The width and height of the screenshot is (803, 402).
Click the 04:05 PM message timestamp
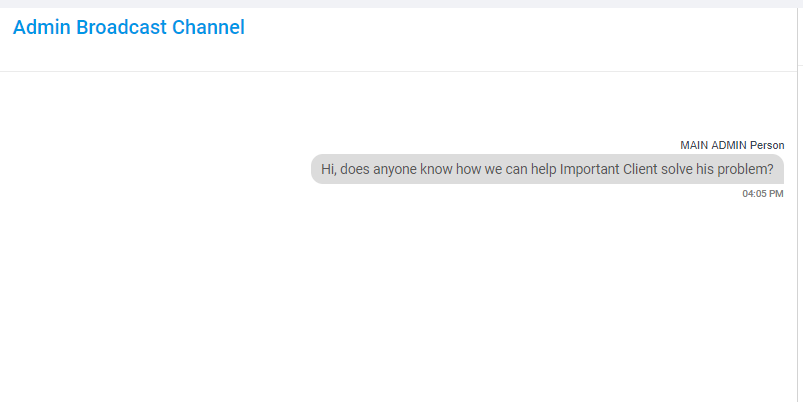click(x=763, y=194)
